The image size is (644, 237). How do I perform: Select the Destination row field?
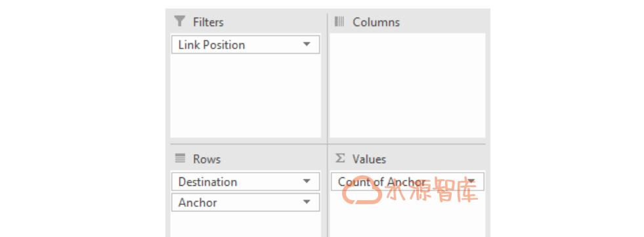tap(246, 182)
